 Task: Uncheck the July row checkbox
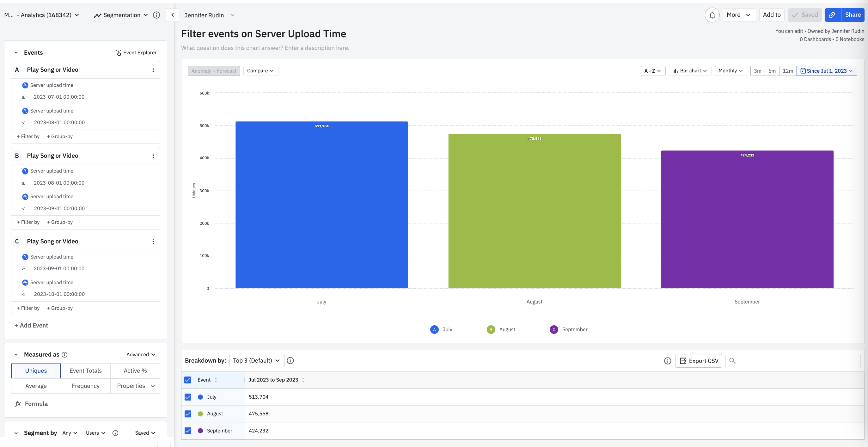188,397
